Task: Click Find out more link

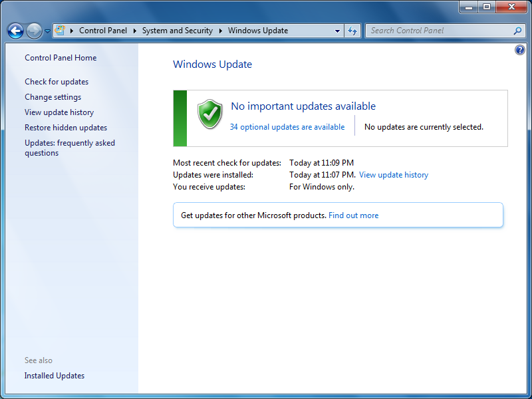Action: point(354,215)
